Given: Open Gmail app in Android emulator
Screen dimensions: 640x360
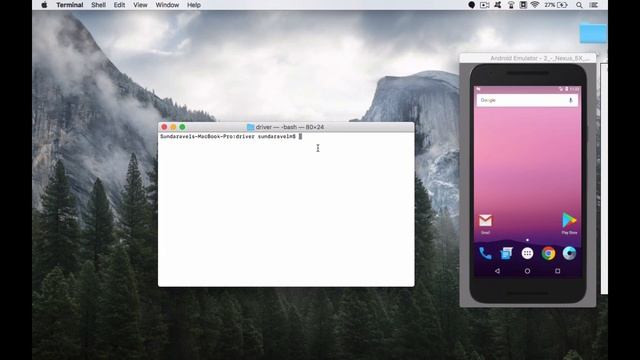Looking at the screenshot, I should (x=485, y=221).
